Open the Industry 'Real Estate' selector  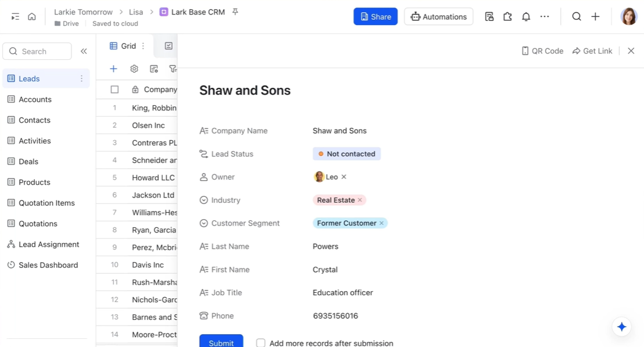[x=336, y=200]
